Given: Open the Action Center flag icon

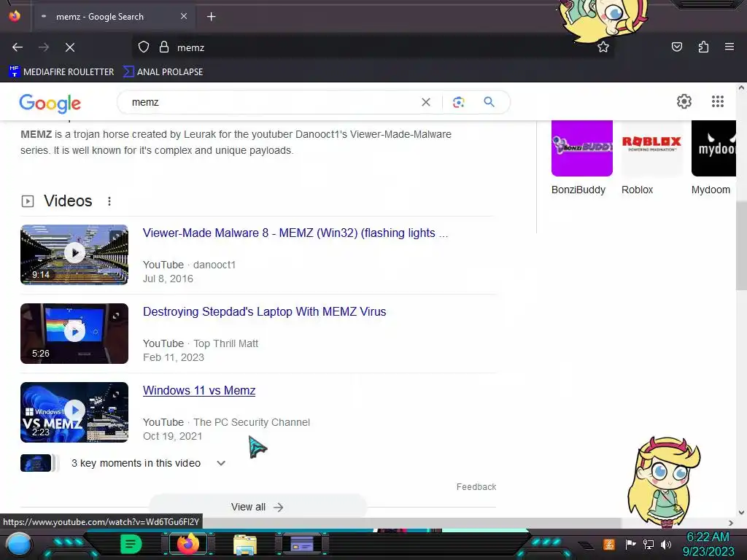Looking at the screenshot, I should (x=630, y=544).
